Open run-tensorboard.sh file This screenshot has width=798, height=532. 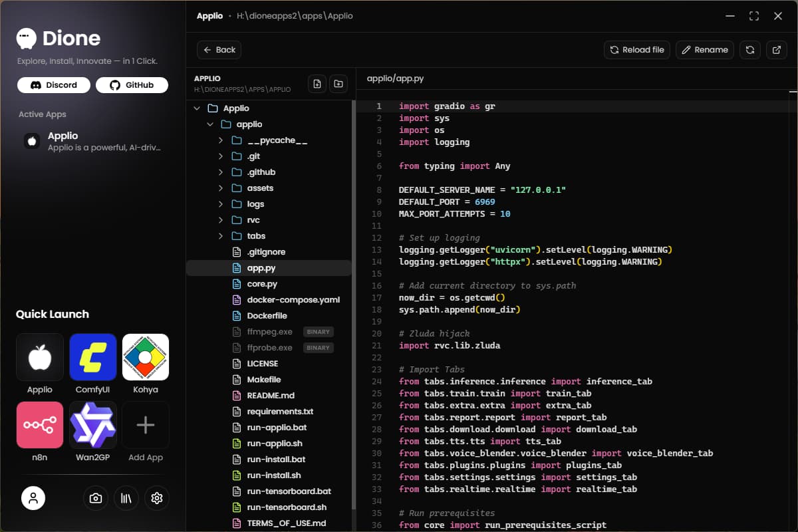(269, 507)
